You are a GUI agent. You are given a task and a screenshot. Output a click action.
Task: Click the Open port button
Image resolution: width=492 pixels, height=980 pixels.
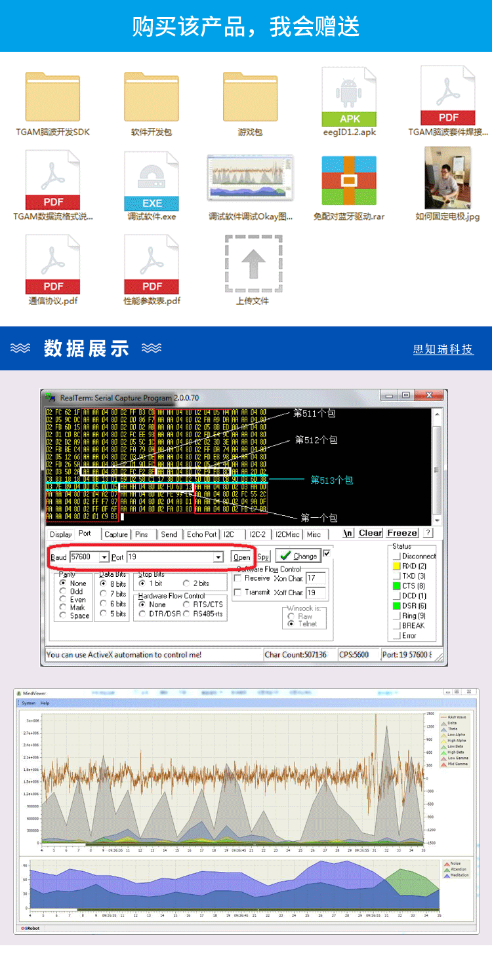click(x=241, y=557)
